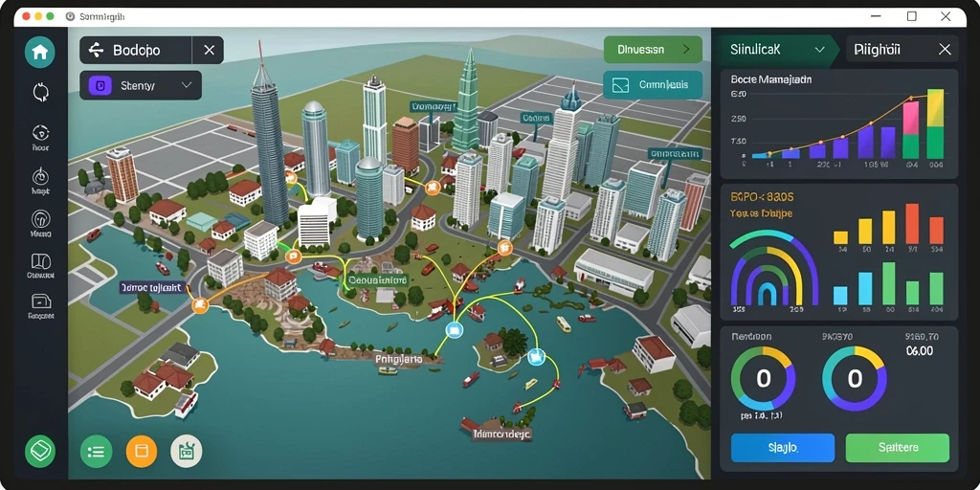Open the green list view round button
Image resolution: width=980 pixels, height=490 pixels.
pyautogui.click(x=97, y=452)
